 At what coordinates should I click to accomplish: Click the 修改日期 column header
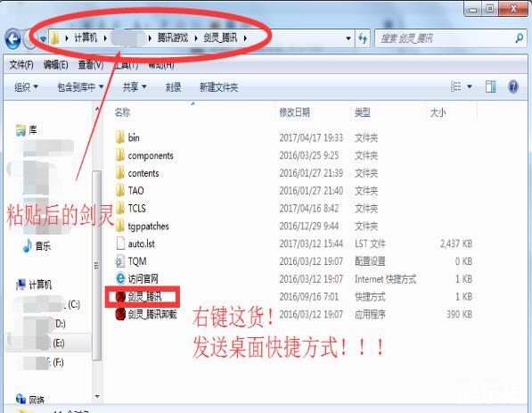pyautogui.click(x=294, y=112)
